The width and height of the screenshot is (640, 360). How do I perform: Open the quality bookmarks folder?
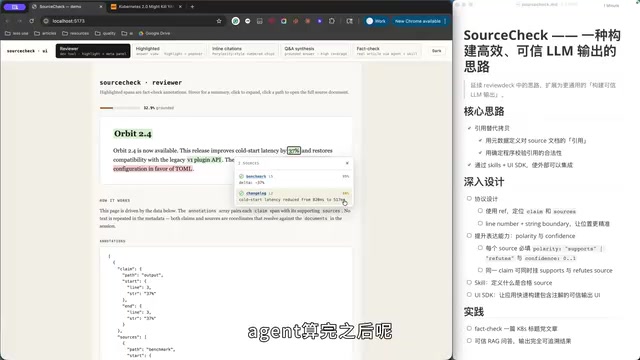105,33
